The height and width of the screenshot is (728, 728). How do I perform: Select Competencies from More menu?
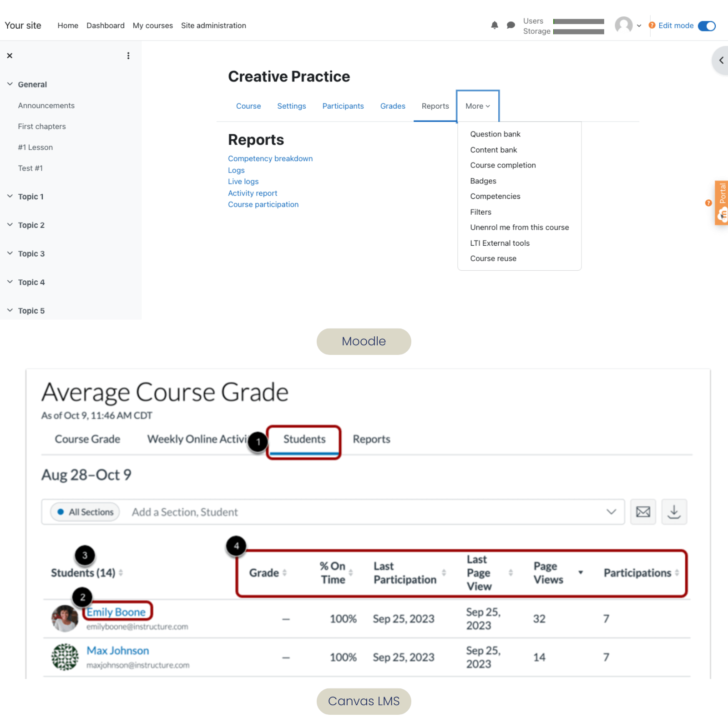pos(495,196)
